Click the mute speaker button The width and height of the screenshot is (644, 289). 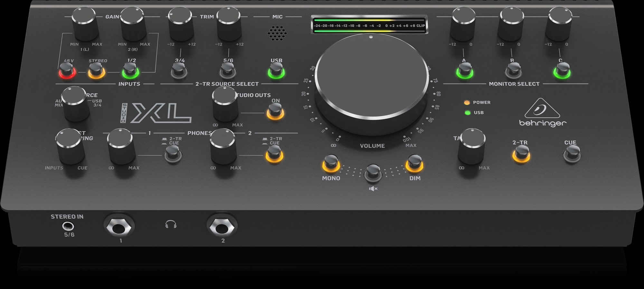point(373,173)
